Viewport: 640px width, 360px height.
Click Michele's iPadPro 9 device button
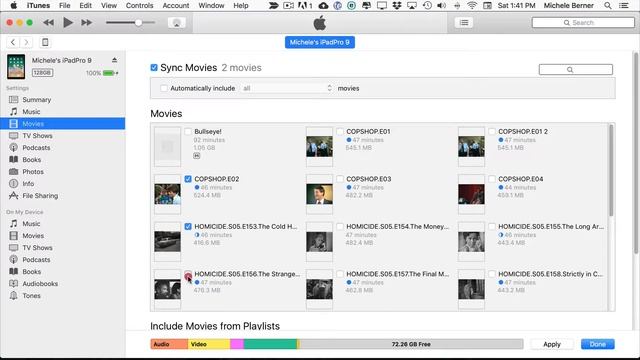pyautogui.click(x=320, y=42)
